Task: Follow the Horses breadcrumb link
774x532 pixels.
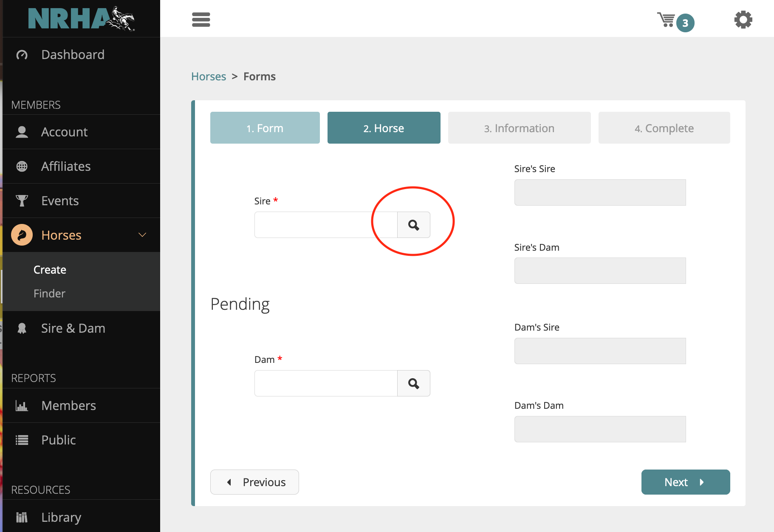Action: (x=209, y=76)
